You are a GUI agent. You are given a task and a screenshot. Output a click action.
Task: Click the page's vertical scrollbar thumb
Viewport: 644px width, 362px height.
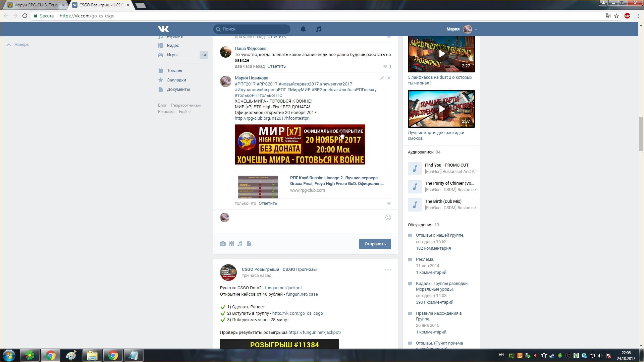click(x=641, y=134)
